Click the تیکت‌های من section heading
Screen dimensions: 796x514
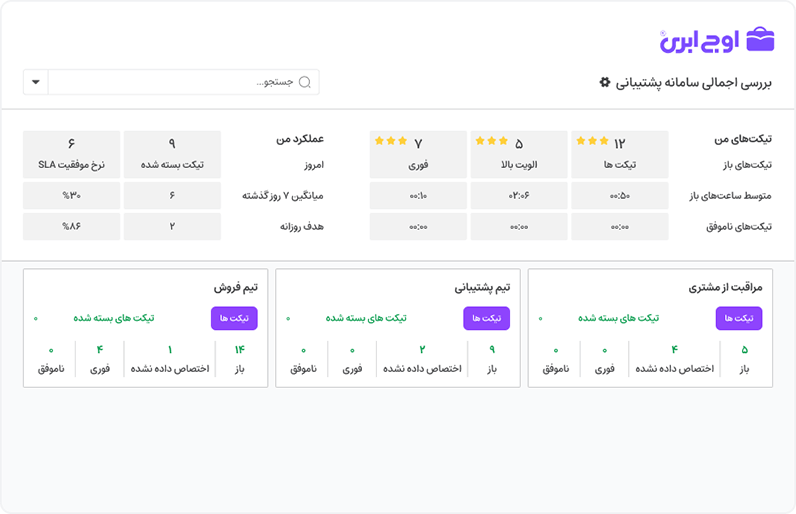click(743, 139)
